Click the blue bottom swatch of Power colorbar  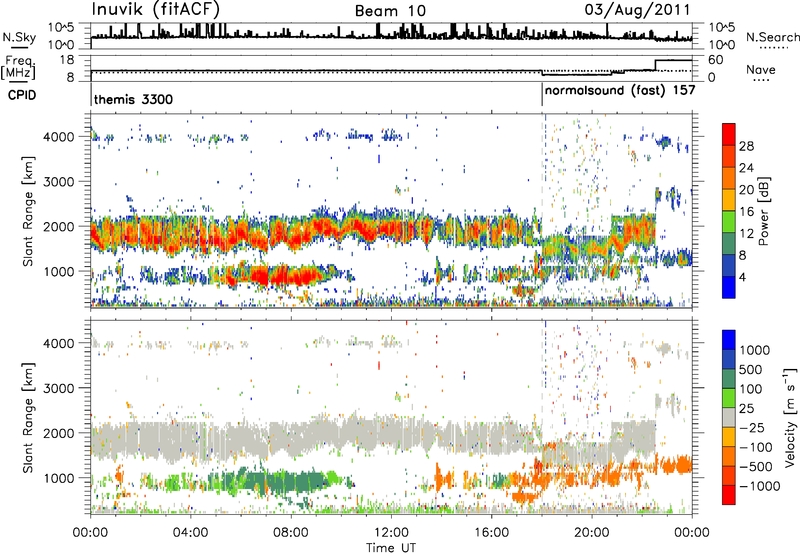729,287
